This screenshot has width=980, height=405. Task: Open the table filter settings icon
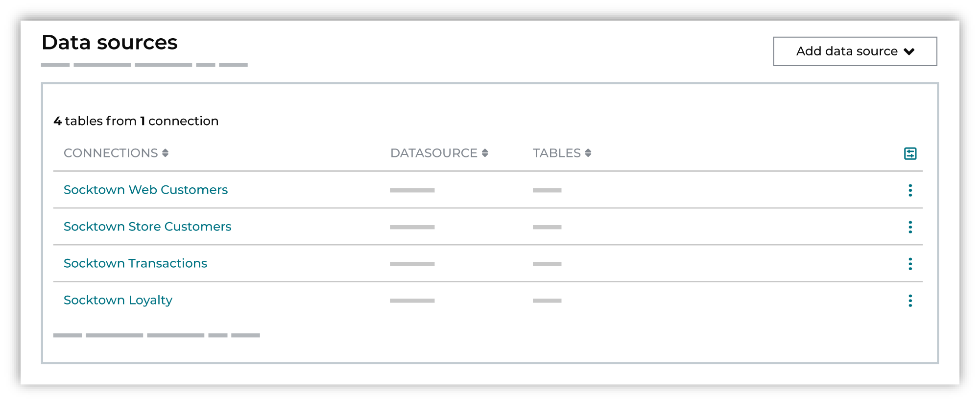(x=910, y=153)
